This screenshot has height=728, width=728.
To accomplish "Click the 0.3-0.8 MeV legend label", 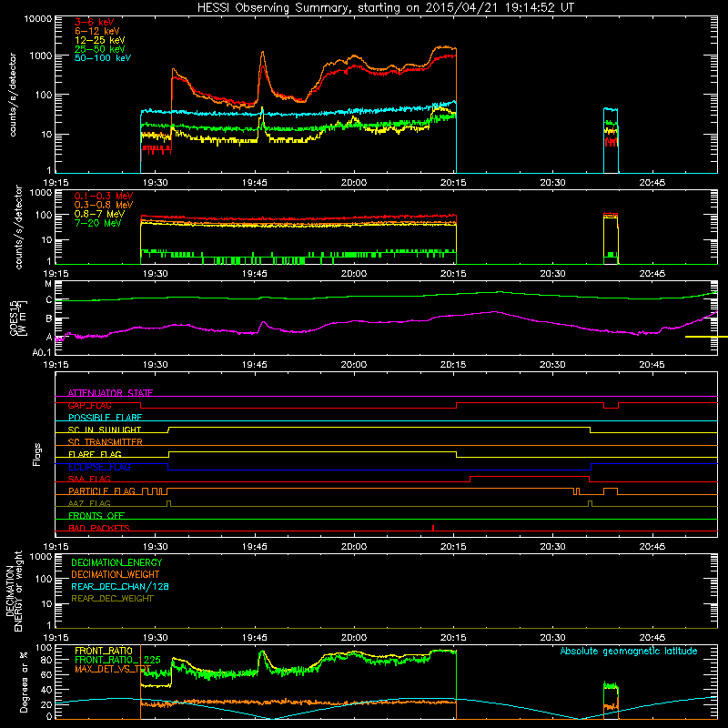I will pyautogui.click(x=104, y=205).
